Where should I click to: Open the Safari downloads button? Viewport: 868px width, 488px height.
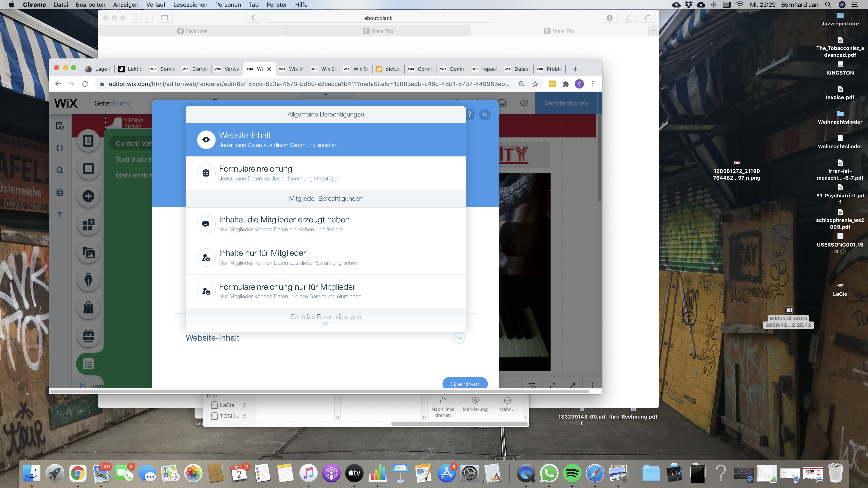[x=609, y=18]
